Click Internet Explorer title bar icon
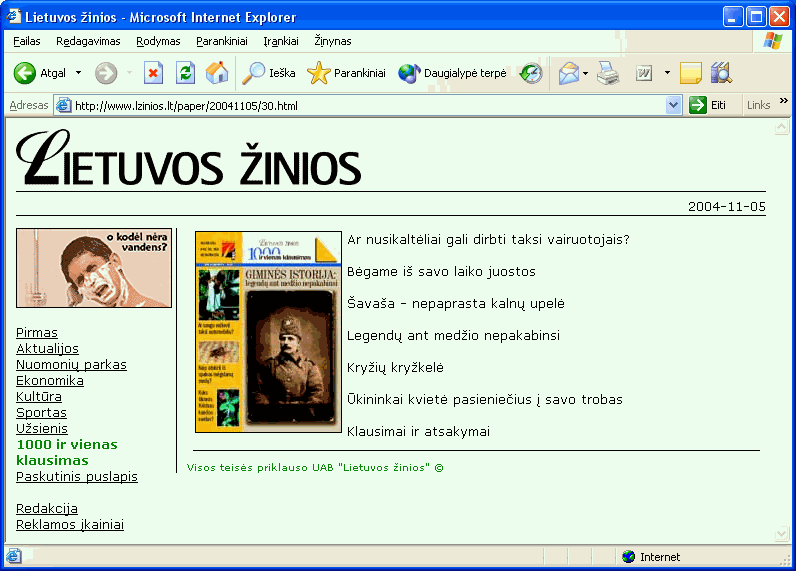Screen dimensions: 796x571 (14, 16)
